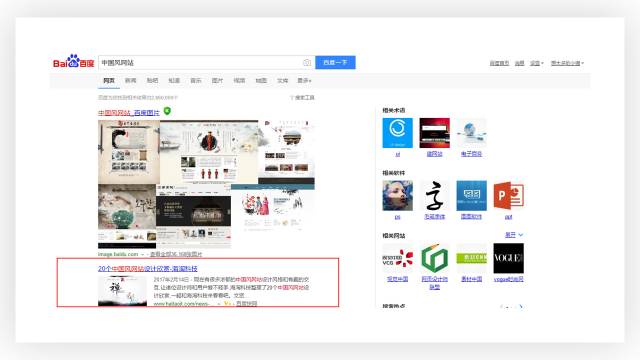The width and height of the screenshot is (640, 360).
Task: Switch to the 新闻 tab
Action: [131, 80]
